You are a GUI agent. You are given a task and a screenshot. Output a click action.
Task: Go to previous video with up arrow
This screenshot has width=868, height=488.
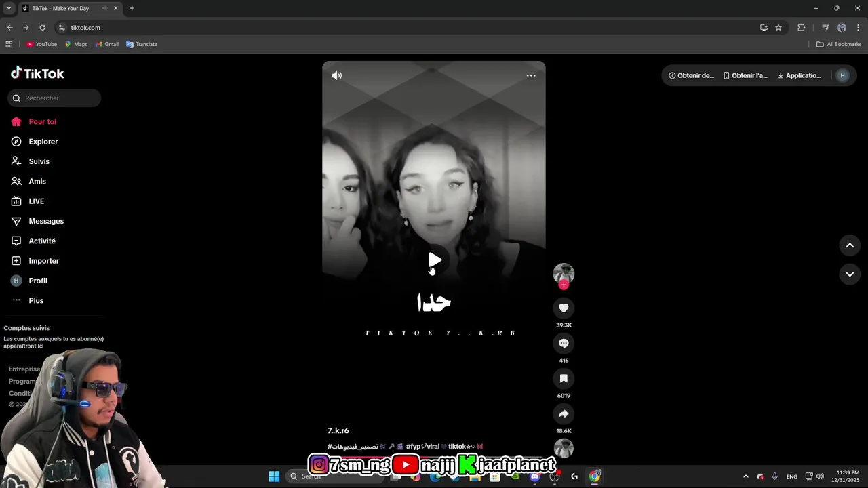pos(850,245)
